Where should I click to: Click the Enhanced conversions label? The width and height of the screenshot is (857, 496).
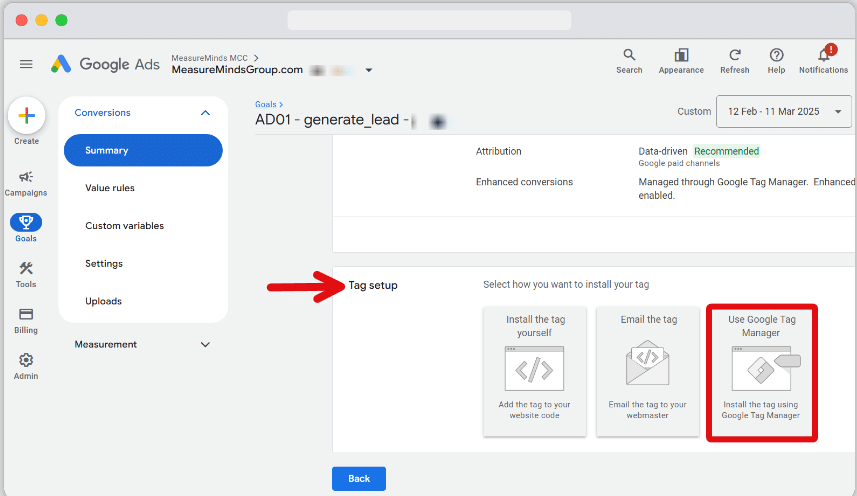[524, 182]
